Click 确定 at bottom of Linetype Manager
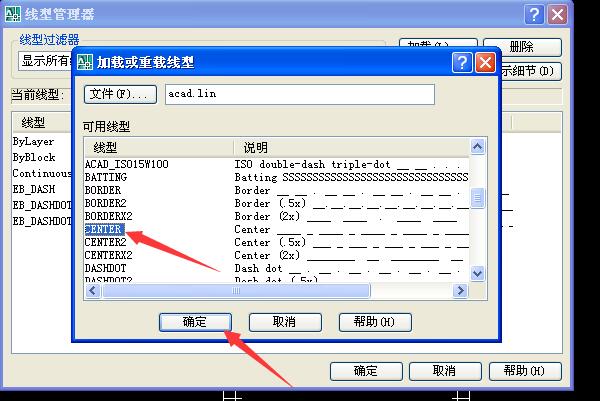Screen dimensions: 600x401 pyautogui.click(x=366, y=371)
